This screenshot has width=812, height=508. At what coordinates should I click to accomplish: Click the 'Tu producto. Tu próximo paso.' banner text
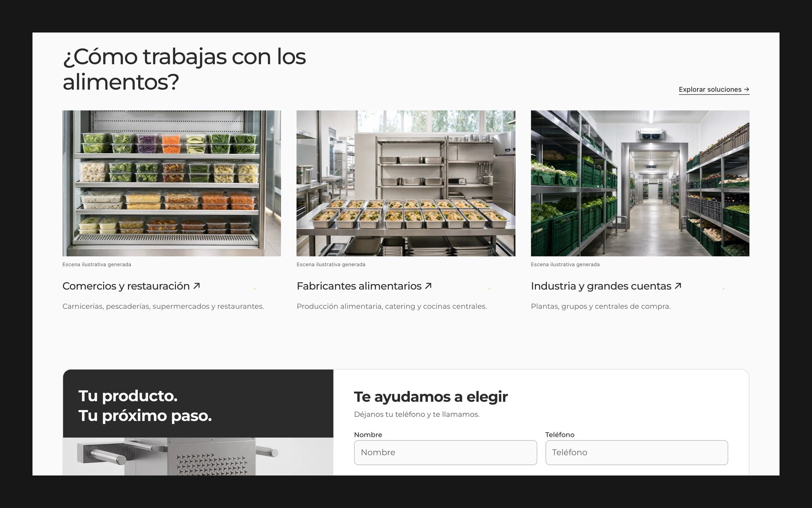[x=145, y=405]
